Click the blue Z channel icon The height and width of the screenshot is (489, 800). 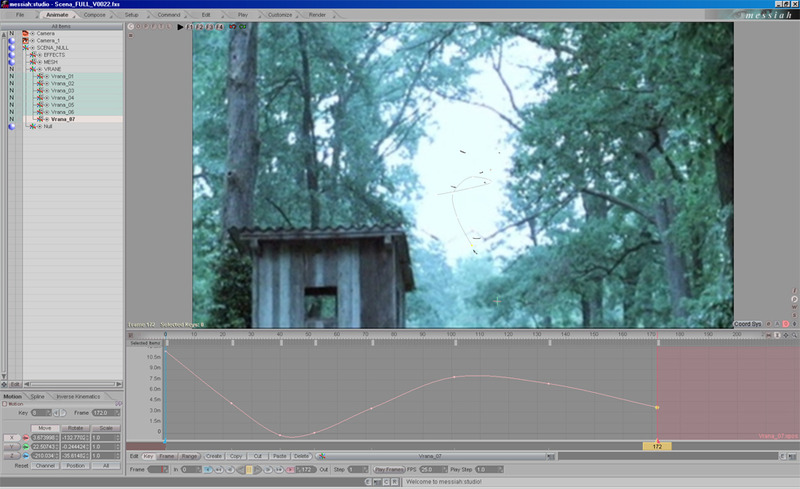click(25, 456)
